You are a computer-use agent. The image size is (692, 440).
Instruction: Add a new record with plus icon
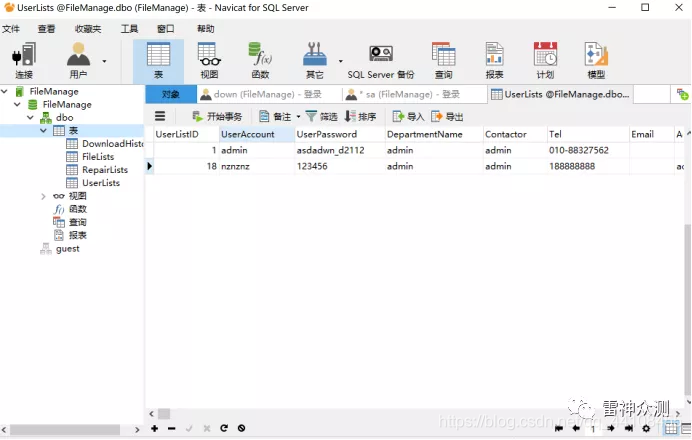point(154,428)
